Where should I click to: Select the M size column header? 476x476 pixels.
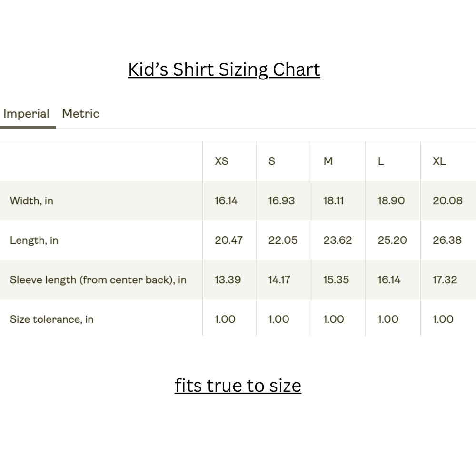(328, 161)
